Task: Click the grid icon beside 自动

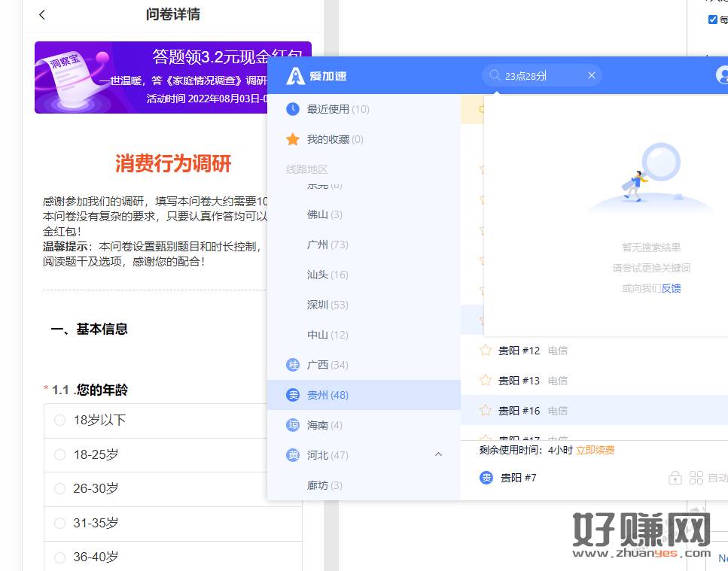Action: coord(696,478)
